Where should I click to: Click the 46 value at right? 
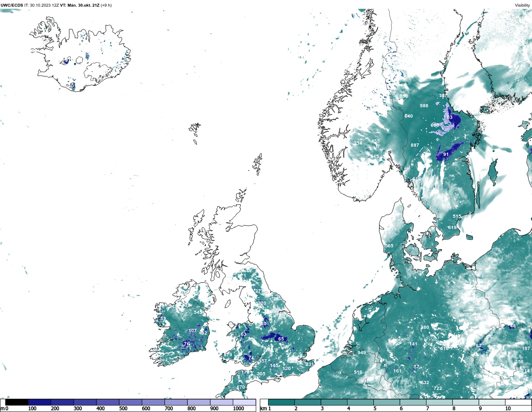tap(512, 326)
